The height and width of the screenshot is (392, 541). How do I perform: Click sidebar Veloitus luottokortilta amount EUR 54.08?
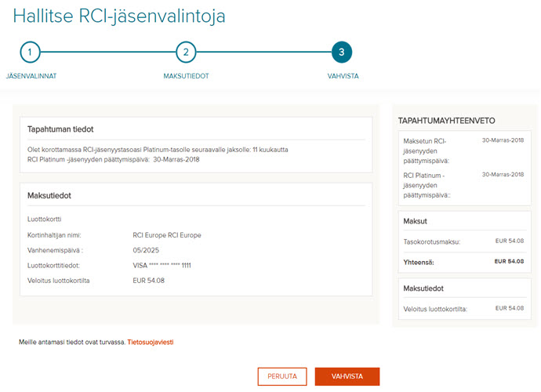(510, 308)
